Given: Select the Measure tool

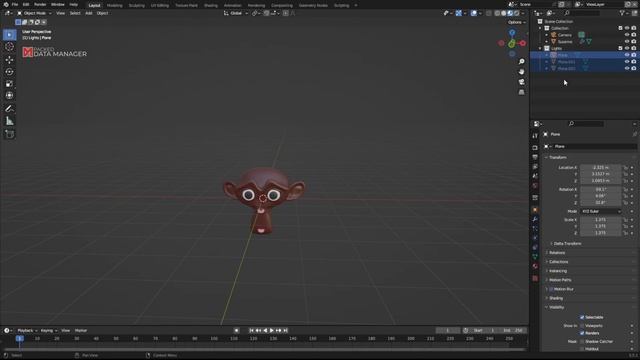Looking at the screenshot, I should click(x=9, y=121).
